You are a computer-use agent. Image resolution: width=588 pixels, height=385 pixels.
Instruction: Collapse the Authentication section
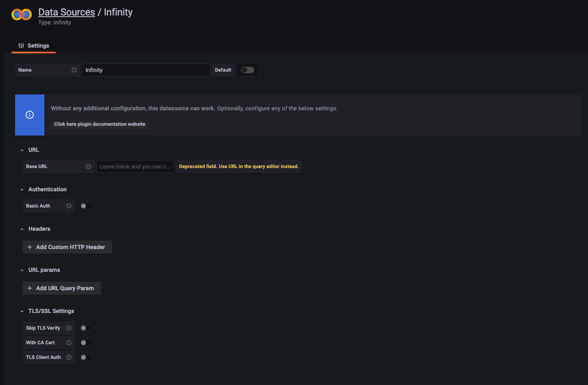click(22, 189)
